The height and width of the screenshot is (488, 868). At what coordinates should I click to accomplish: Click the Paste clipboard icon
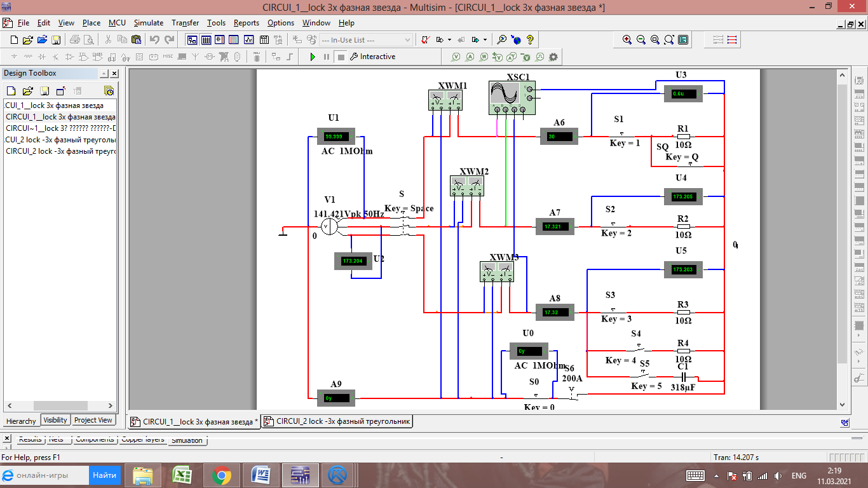click(x=136, y=39)
